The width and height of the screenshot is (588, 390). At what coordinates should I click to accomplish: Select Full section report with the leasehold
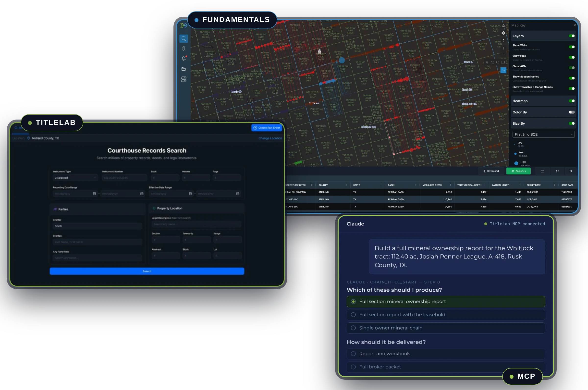pyautogui.click(x=445, y=315)
